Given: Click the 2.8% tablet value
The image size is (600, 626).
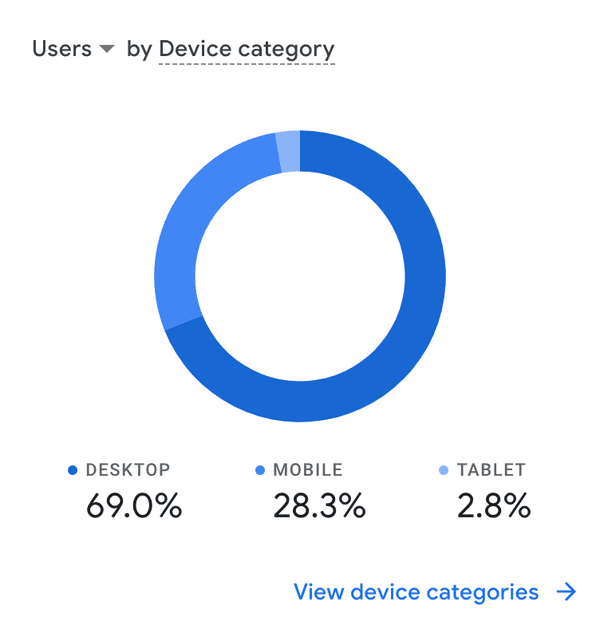Looking at the screenshot, I should point(494,507).
